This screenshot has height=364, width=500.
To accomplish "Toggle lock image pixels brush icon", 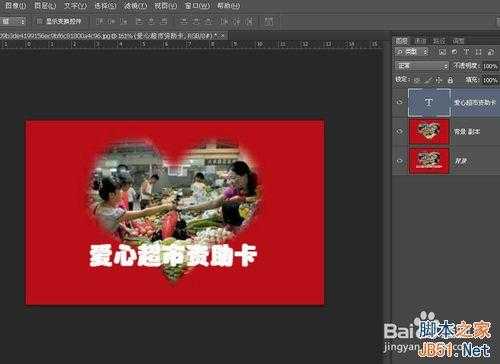I will click(428, 80).
